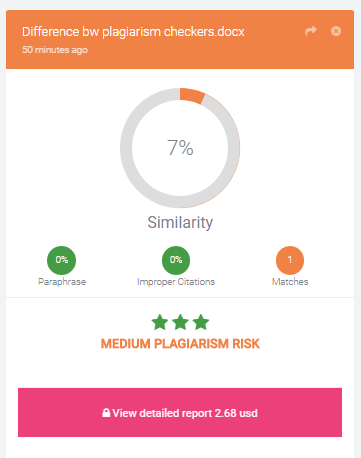
Task: Click the third green rating star
Action: [201, 322]
